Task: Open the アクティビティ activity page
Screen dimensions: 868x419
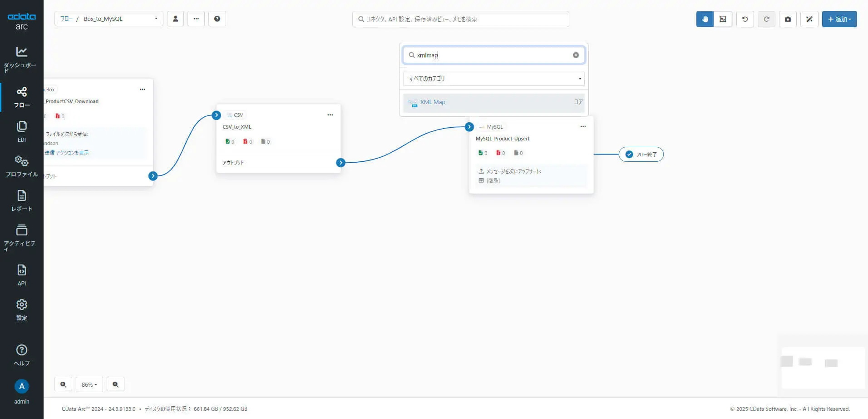Action: point(21,237)
